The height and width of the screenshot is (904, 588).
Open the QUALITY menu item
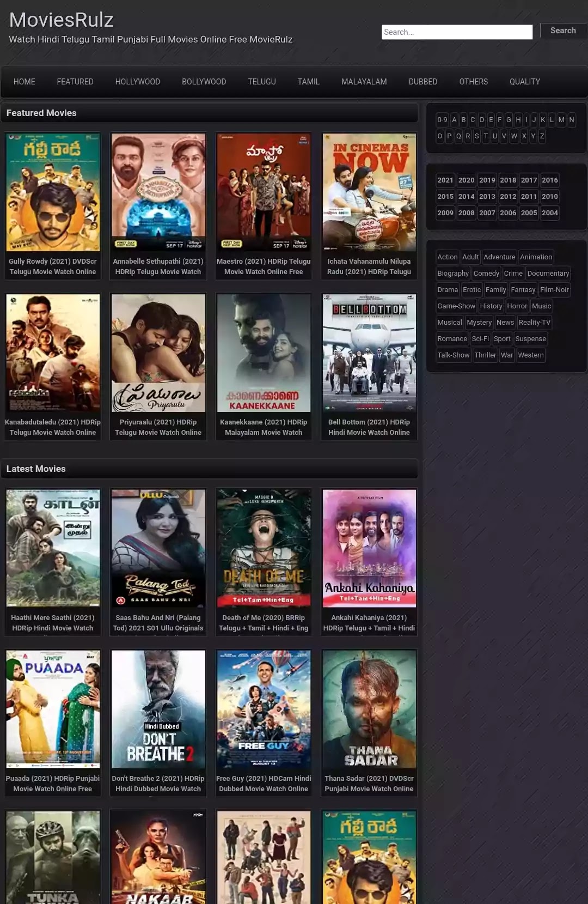pyautogui.click(x=525, y=82)
